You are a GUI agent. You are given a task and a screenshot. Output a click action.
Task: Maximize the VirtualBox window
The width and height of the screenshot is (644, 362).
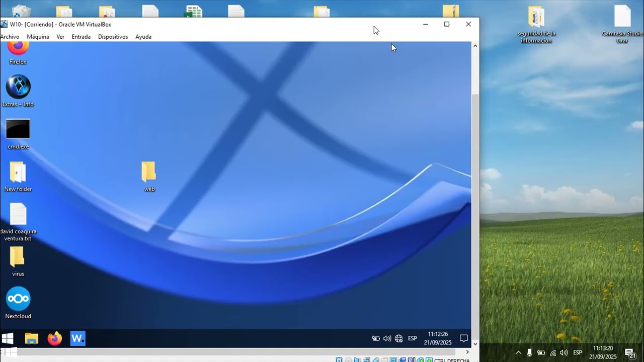coord(447,24)
